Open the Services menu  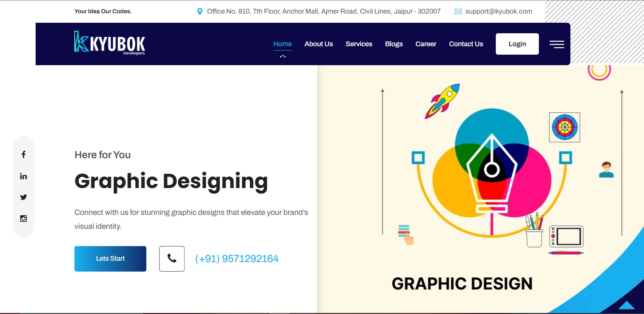click(359, 44)
